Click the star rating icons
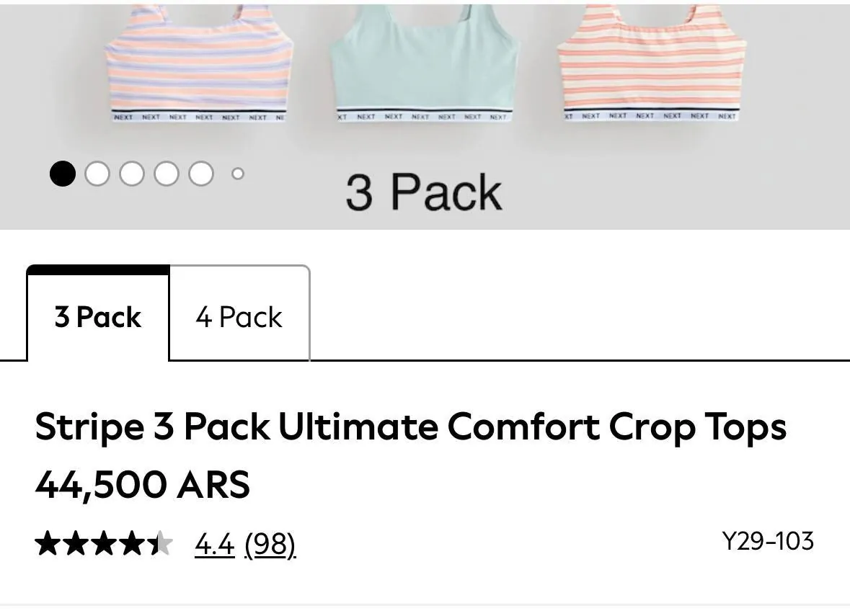This screenshot has width=850, height=616. (104, 543)
